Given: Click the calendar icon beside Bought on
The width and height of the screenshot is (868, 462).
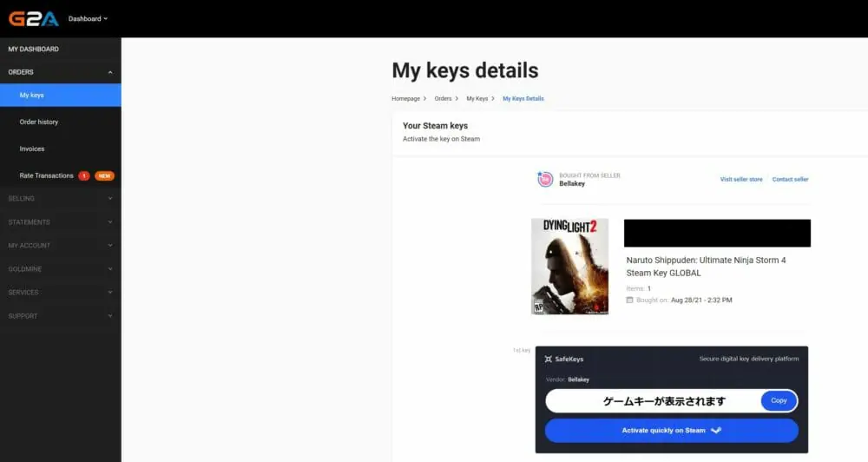Looking at the screenshot, I should pyautogui.click(x=629, y=300).
